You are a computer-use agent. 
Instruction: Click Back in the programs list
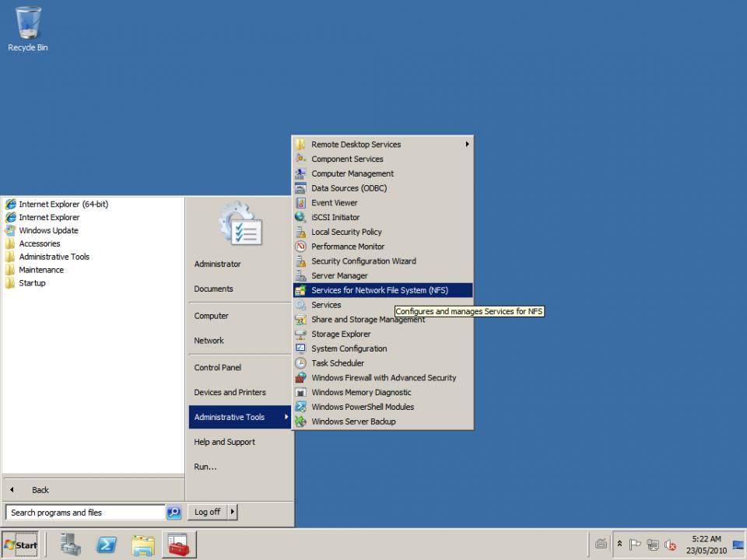40,490
